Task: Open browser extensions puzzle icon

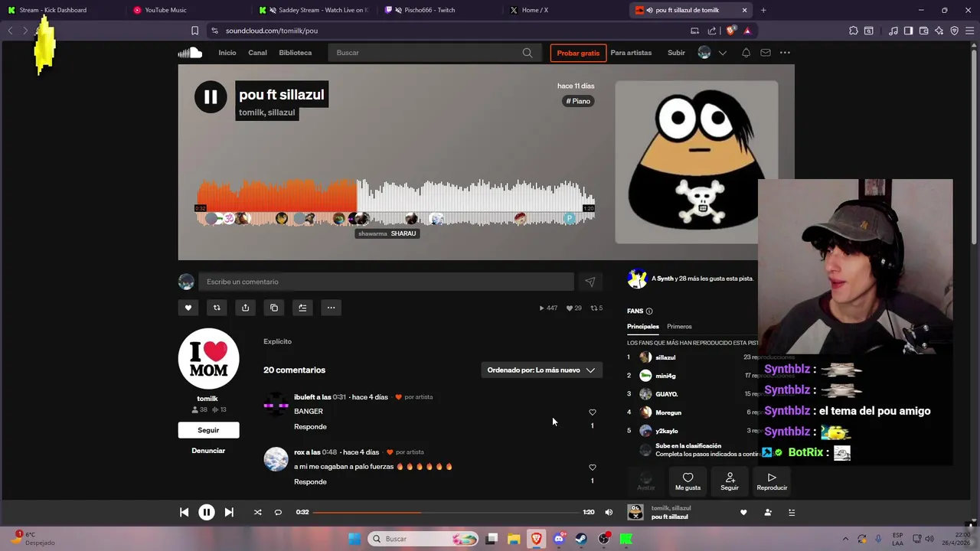Action: tap(854, 31)
